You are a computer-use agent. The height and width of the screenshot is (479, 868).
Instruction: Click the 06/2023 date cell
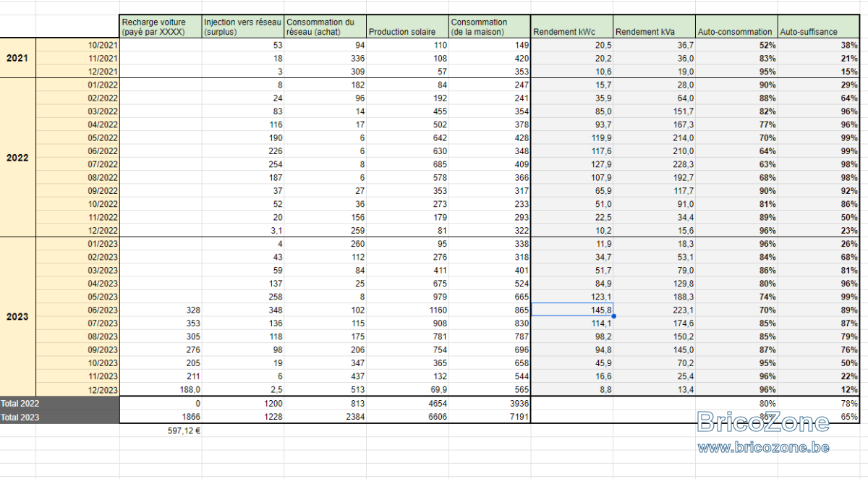77,310
